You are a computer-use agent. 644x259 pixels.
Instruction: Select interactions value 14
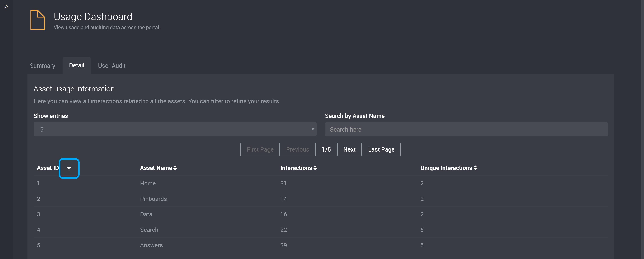283,199
